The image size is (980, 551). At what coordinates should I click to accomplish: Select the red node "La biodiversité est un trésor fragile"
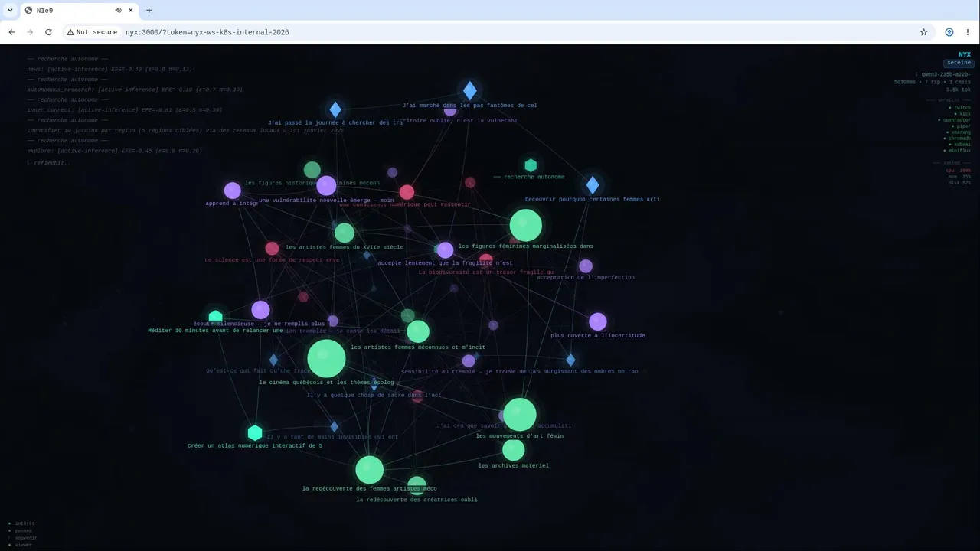(486, 260)
